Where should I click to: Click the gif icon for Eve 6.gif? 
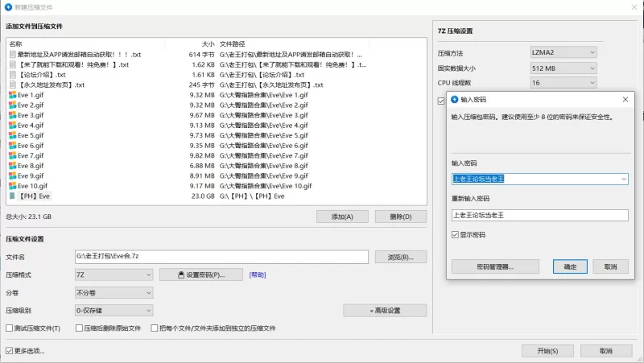13,146
